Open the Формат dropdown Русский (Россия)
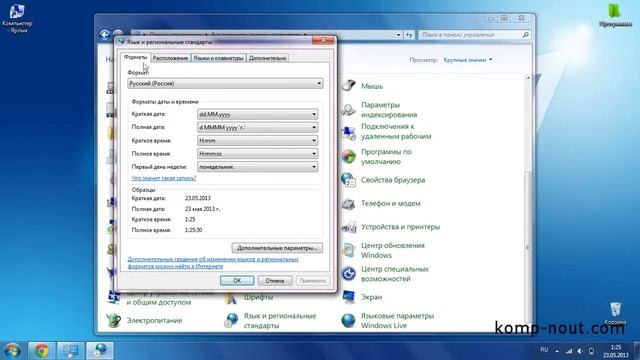 point(225,83)
